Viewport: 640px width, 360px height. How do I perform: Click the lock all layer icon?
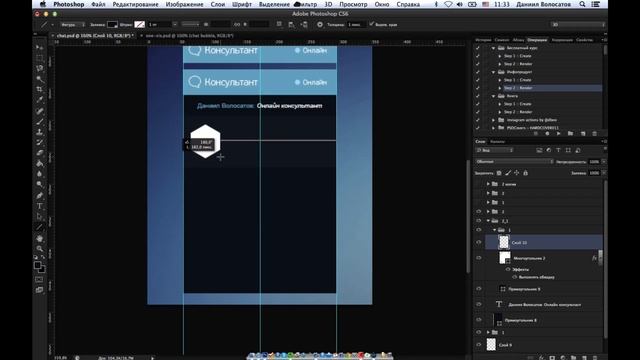525,173
